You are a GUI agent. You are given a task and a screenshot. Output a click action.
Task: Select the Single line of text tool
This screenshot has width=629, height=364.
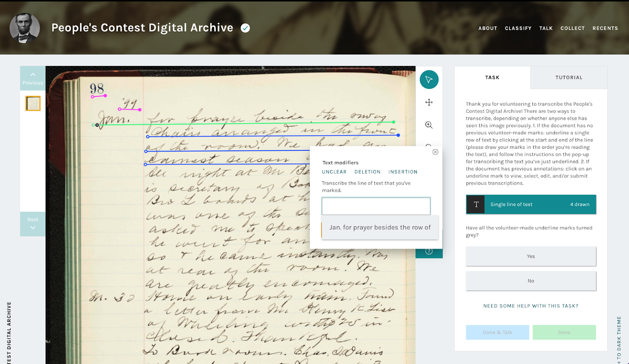pyautogui.click(x=531, y=205)
